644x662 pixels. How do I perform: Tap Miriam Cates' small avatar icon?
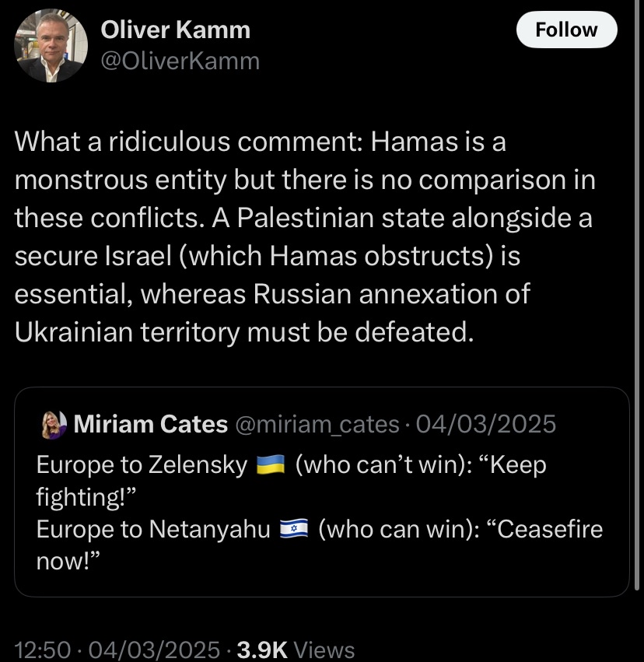[54, 424]
